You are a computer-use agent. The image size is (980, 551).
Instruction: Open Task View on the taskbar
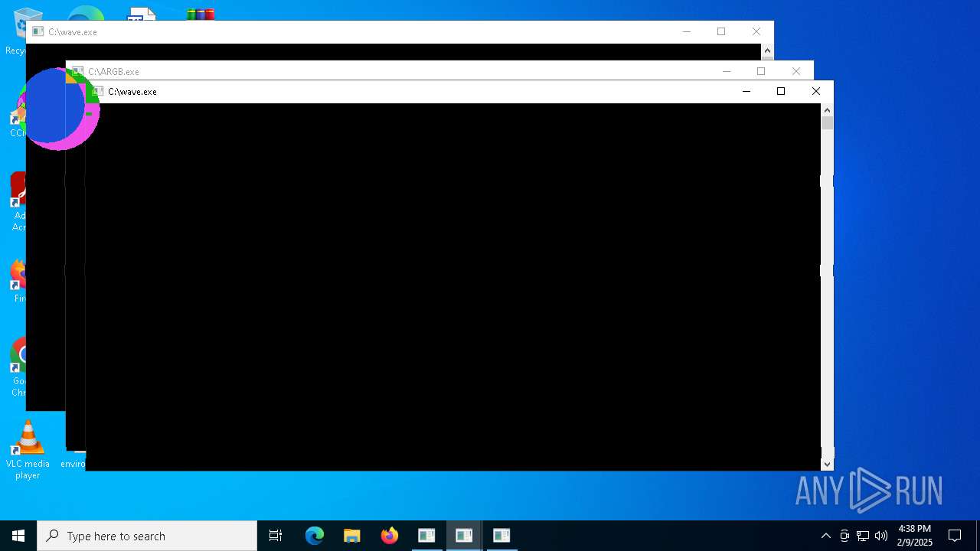[x=276, y=536]
